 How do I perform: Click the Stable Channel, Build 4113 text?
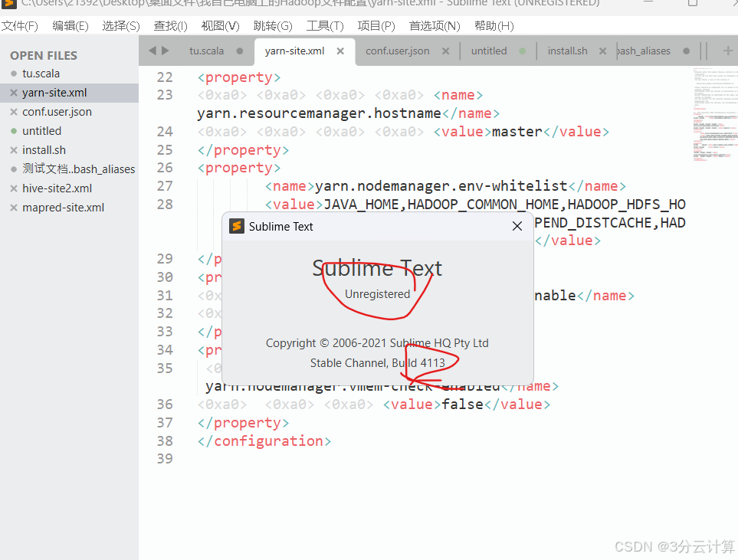(x=378, y=363)
